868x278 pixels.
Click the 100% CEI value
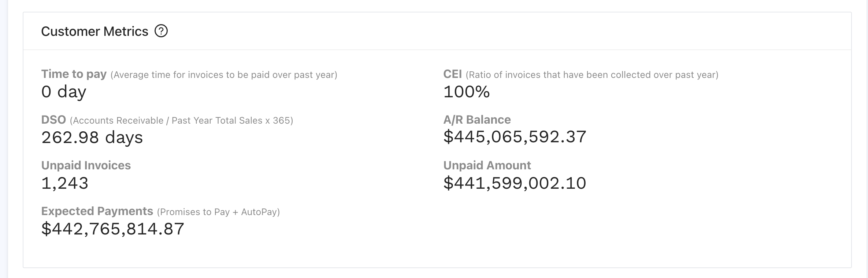(x=466, y=91)
